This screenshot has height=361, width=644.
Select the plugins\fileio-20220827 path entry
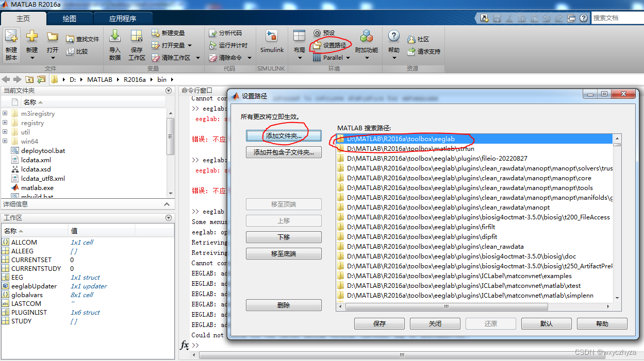(474, 158)
